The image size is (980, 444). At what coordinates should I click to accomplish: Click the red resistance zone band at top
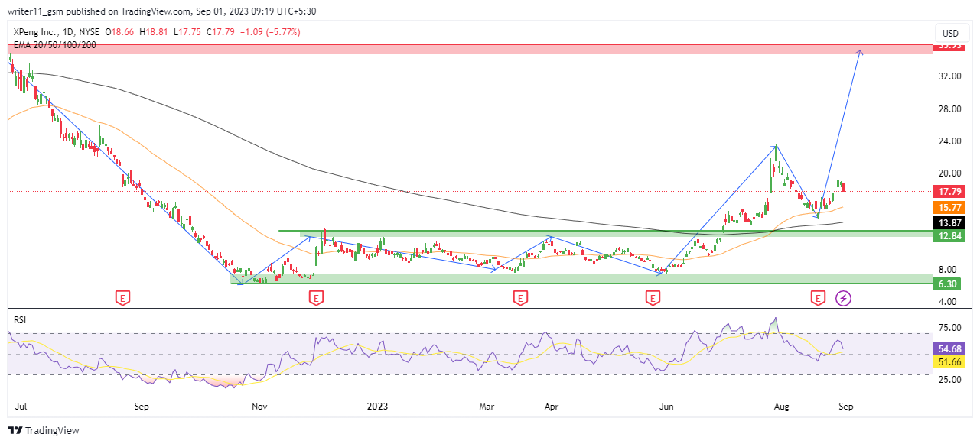pyautogui.click(x=470, y=49)
